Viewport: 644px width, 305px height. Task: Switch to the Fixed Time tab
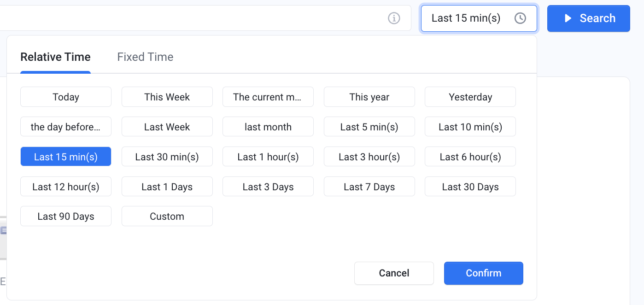click(x=145, y=57)
